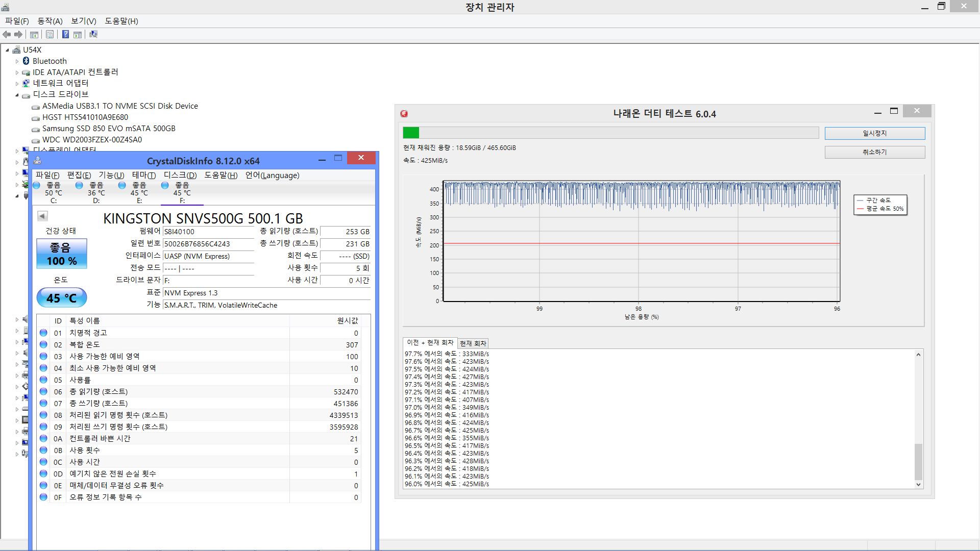The height and width of the screenshot is (551, 980).
Task: Click the status orb for attribute 0A 컨트롤러 바쁜 시간
Action: click(43, 438)
